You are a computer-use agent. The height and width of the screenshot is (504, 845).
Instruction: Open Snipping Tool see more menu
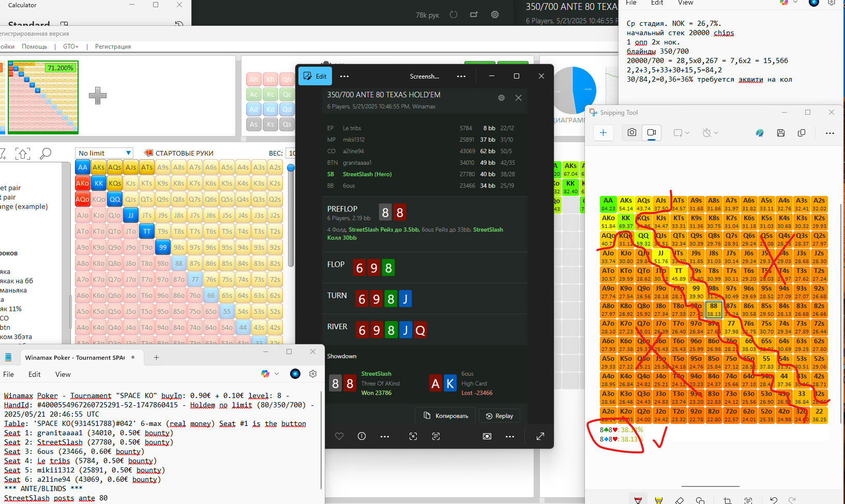click(x=830, y=133)
